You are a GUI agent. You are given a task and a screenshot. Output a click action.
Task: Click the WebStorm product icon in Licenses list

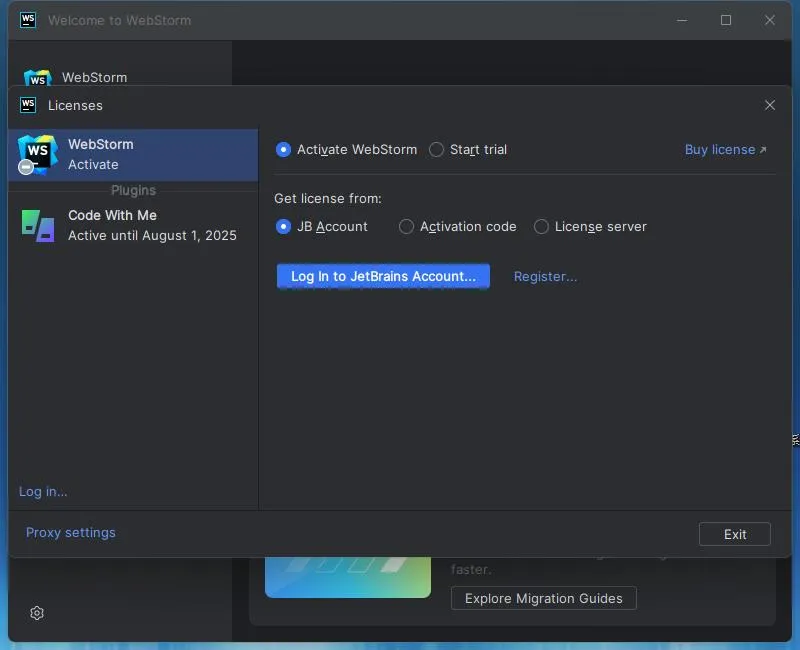pos(37,155)
